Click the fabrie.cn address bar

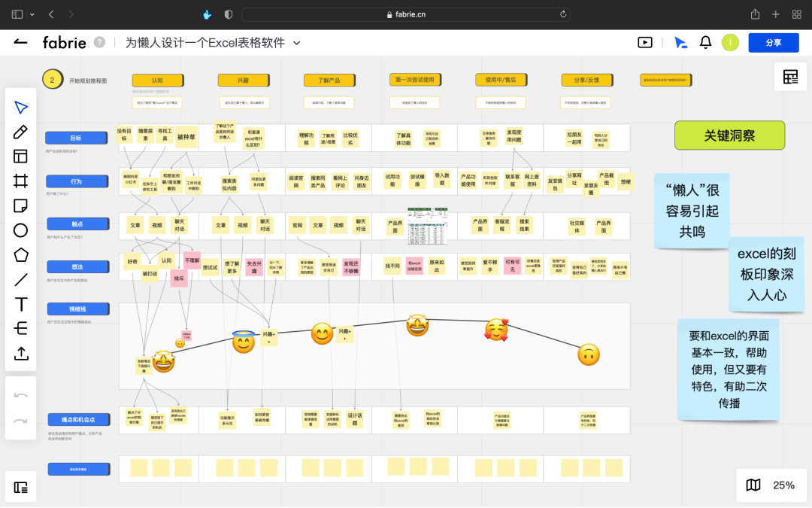pyautogui.click(x=405, y=14)
